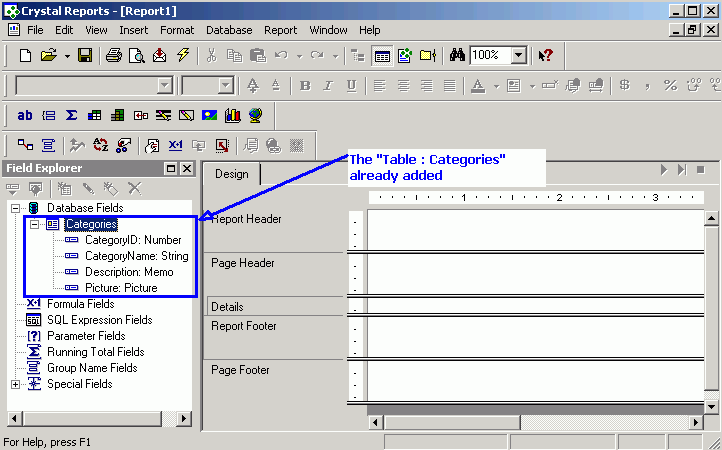Click the Formula Workshop X+1 toolbar icon

pos(175,146)
